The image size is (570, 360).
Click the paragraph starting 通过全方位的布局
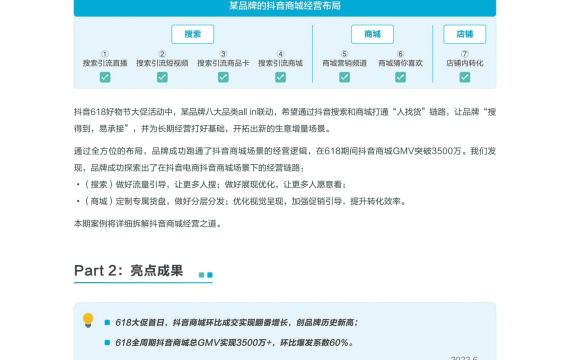[x=285, y=159]
